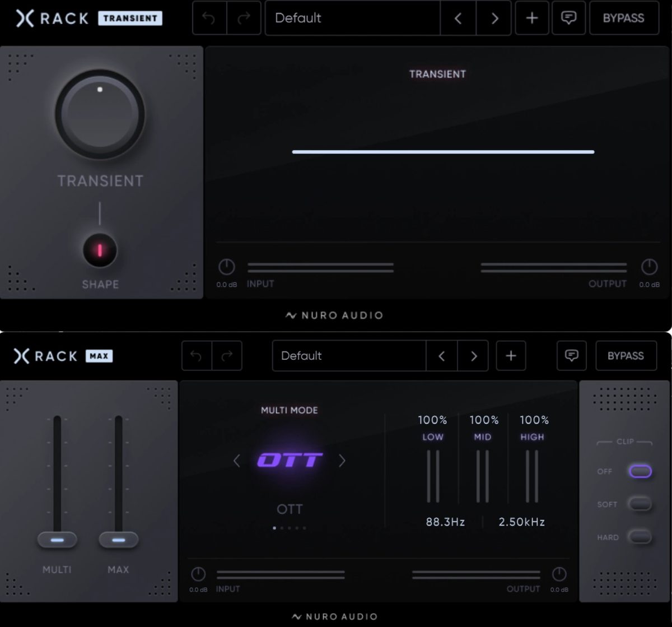Click the Rack Transient logo

(x=52, y=18)
